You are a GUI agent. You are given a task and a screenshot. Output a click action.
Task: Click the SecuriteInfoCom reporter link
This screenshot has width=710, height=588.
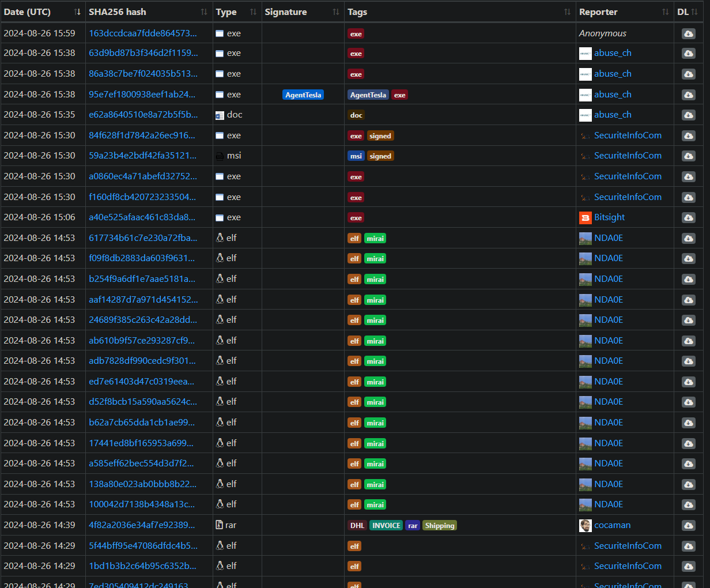[628, 135]
